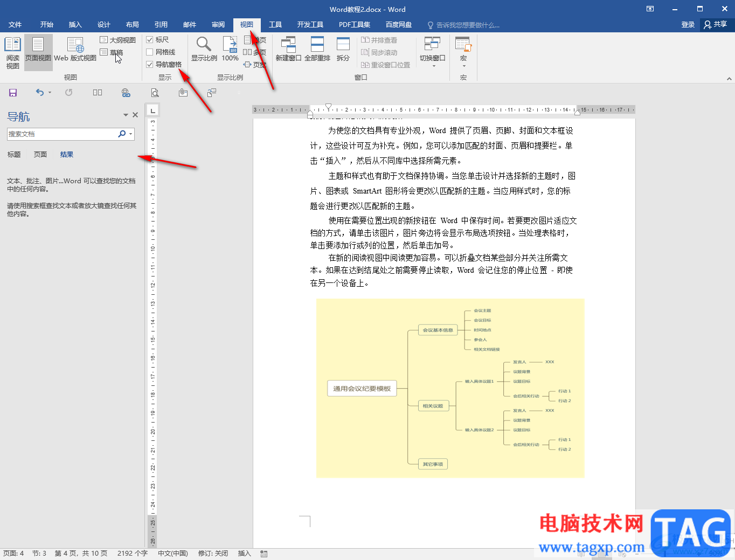Open the PDF工具集 tab

pyautogui.click(x=355, y=25)
